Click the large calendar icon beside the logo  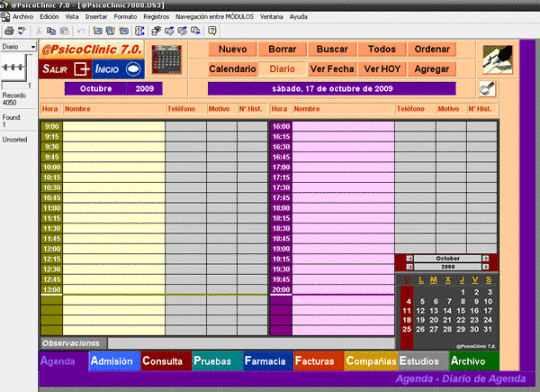pos(167,59)
